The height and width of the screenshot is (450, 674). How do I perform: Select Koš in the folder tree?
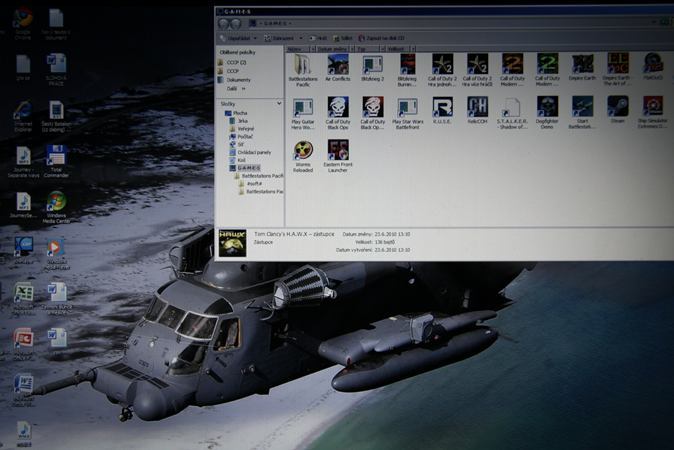[x=238, y=160]
